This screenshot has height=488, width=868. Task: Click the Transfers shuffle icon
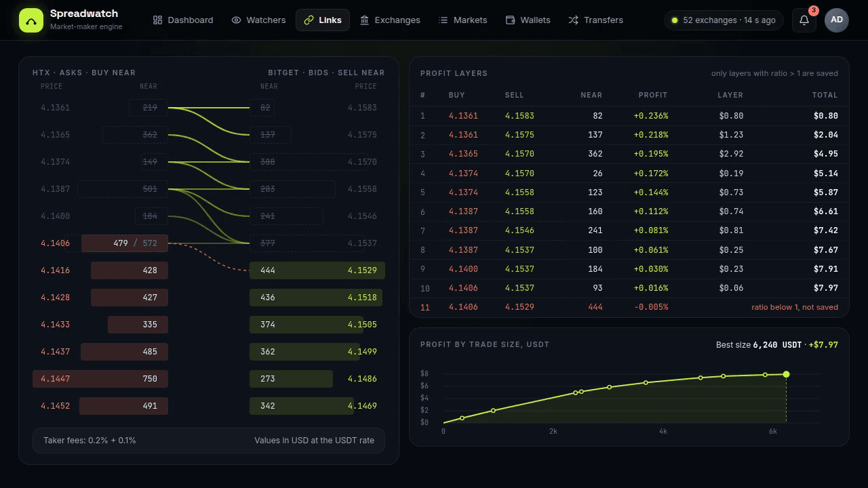(574, 20)
